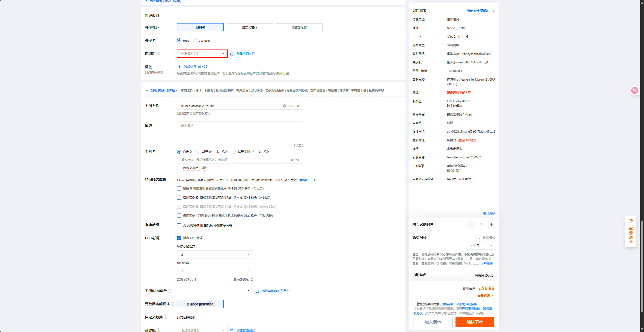Refresh the instance RAM role list

point(257,291)
